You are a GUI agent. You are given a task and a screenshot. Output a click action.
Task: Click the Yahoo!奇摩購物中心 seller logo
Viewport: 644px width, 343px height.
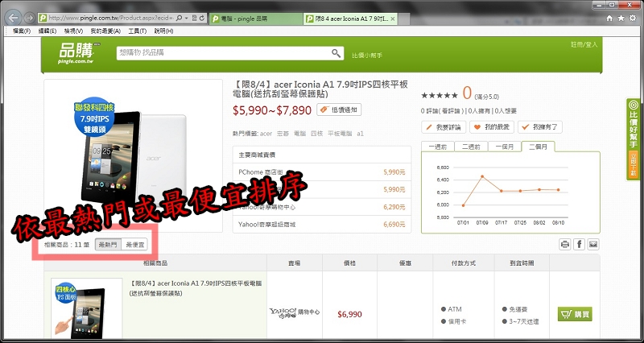[295, 313]
